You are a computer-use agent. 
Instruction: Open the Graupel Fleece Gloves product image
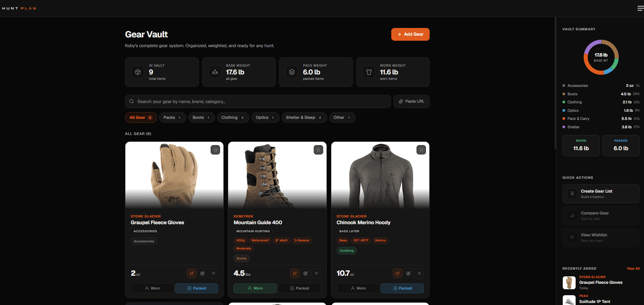click(174, 175)
